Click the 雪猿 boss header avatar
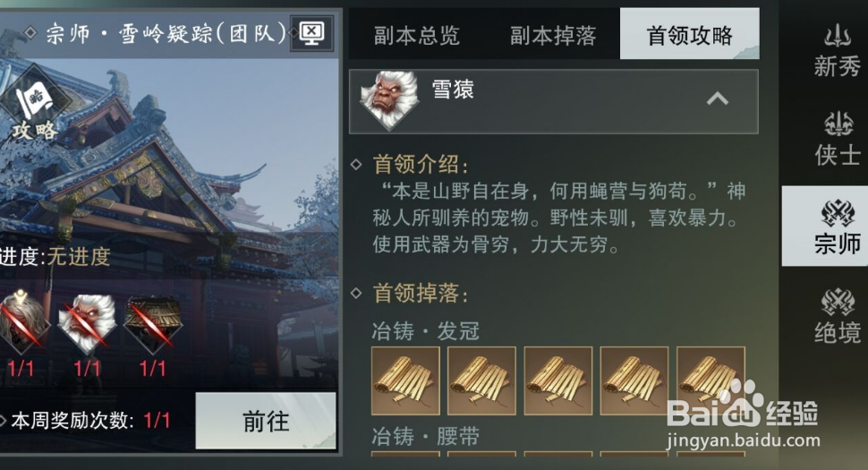Image resolution: width=868 pixels, height=470 pixels. (388, 101)
